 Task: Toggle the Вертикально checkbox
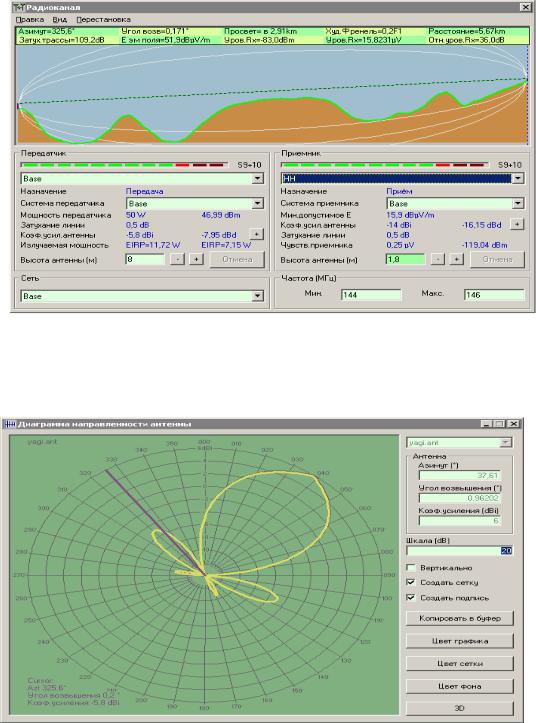pyautogui.click(x=411, y=568)
